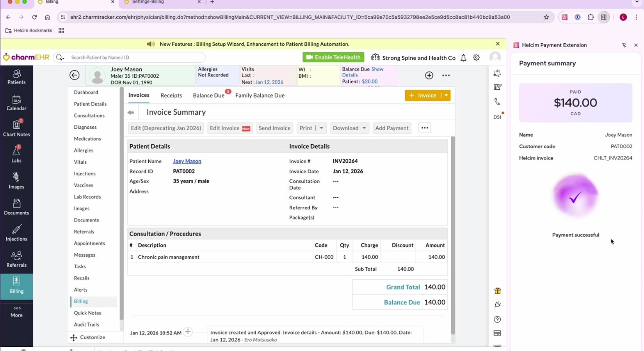
Task: Expand the Print dropdown arrow
Action: click(x=321, y=128)
